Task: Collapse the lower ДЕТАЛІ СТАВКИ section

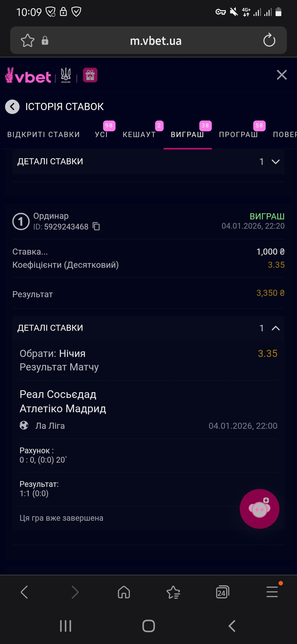Action: click(275, 328)
